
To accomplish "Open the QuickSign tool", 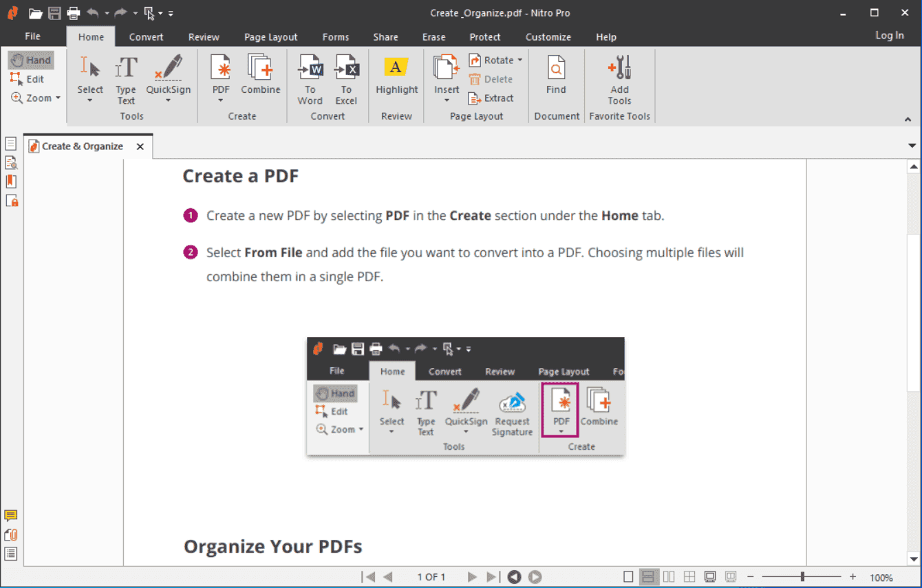I will (x=169, y=78).
